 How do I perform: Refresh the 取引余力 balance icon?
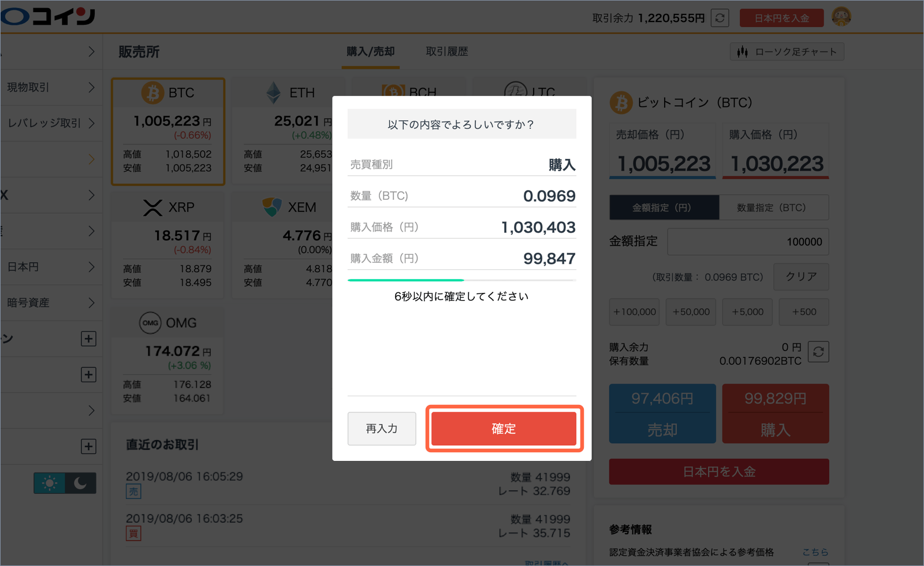coord(720,18)
